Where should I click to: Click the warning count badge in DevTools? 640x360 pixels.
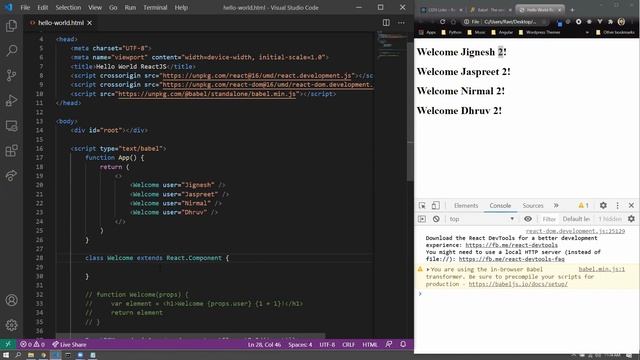[583, 205]
